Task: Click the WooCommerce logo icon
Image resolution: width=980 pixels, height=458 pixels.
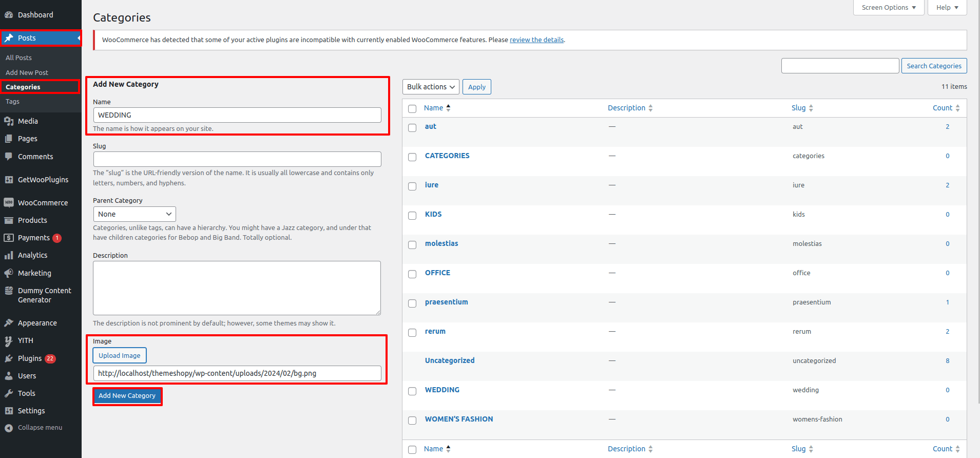Action: click(x=9, y=203)
